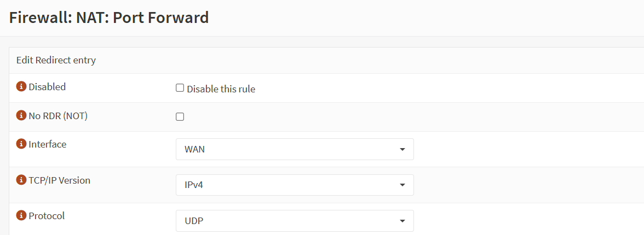Click the Protocol field label
Viewport: 644px width, 235px height.
pos(47,216)
